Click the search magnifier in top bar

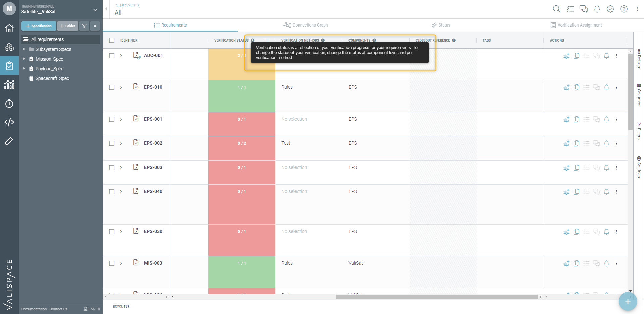tap(556, 9)
